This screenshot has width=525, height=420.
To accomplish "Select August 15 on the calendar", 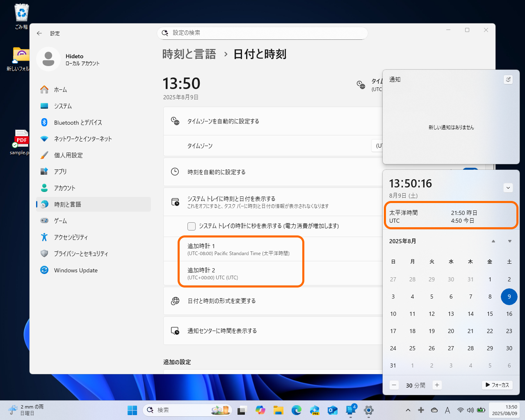I will coord(490,314).
